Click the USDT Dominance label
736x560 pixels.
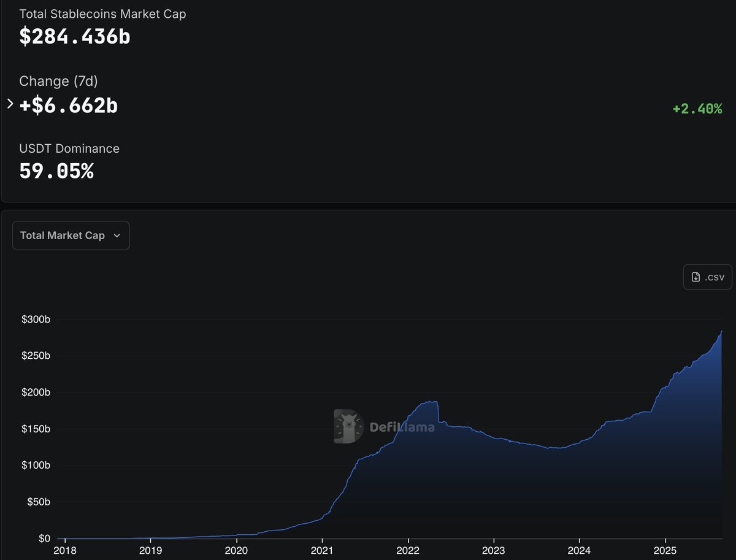pos(69,148)
